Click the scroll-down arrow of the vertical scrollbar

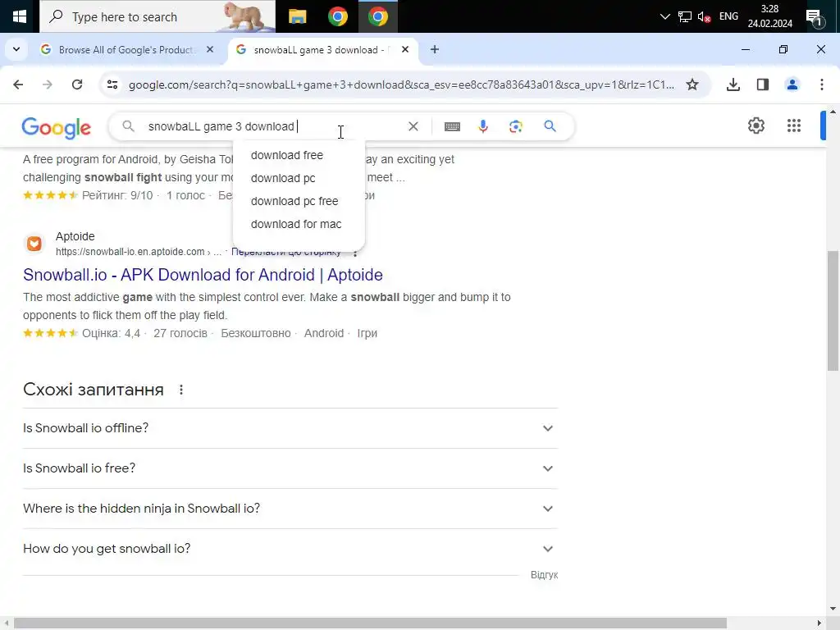(x=833, y=609)
